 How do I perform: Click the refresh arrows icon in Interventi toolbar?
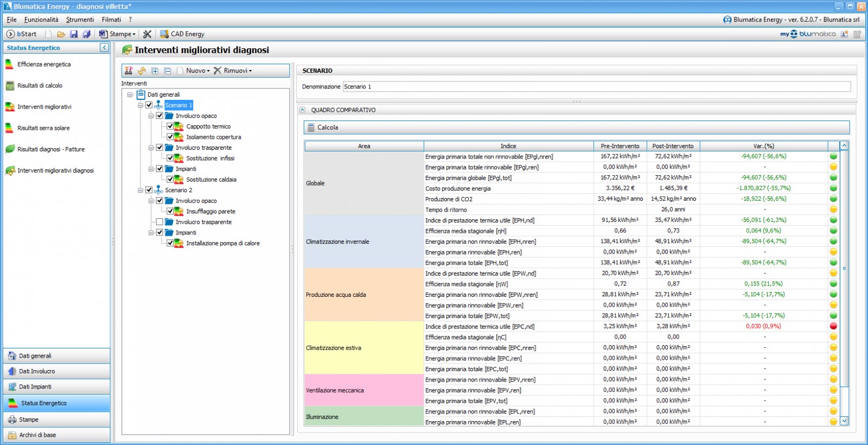click(142, 71)
